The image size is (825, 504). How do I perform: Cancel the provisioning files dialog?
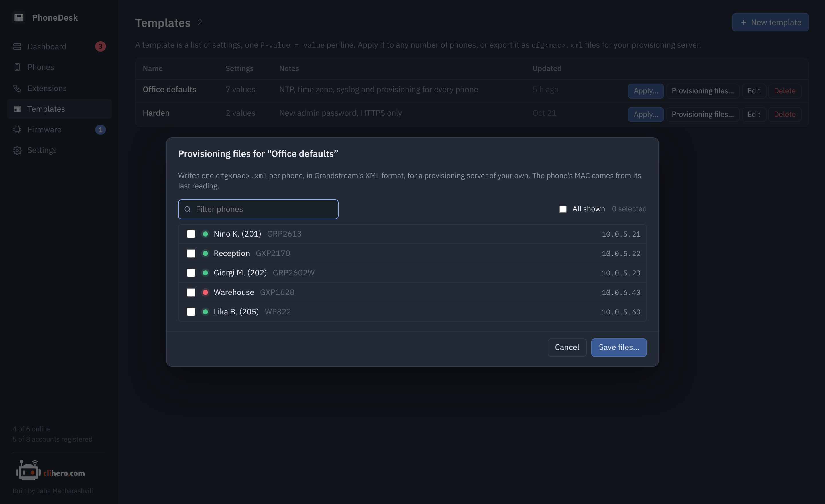567,347
